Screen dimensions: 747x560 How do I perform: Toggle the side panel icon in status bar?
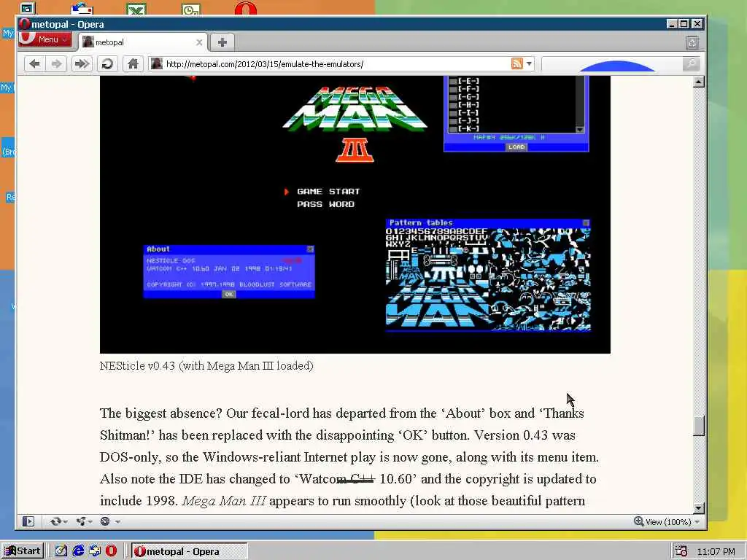pos(28,521)
